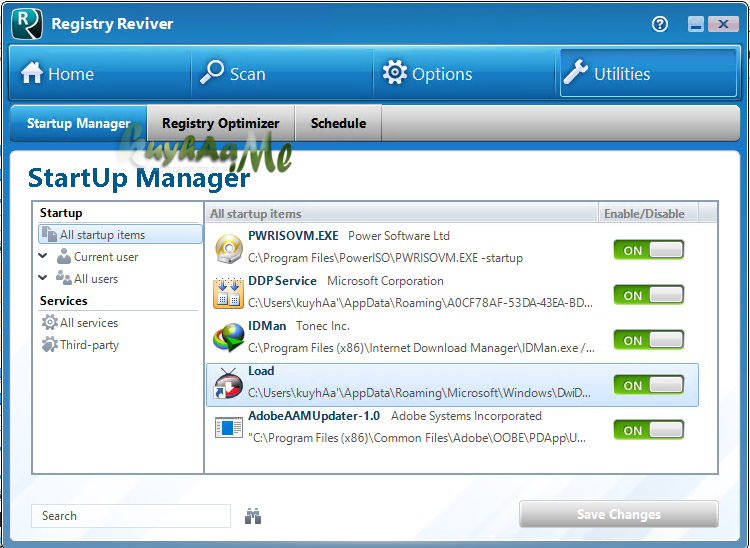Click the All users group icon
The height and width of the screenshot is (548, 750).
[64, 278]
